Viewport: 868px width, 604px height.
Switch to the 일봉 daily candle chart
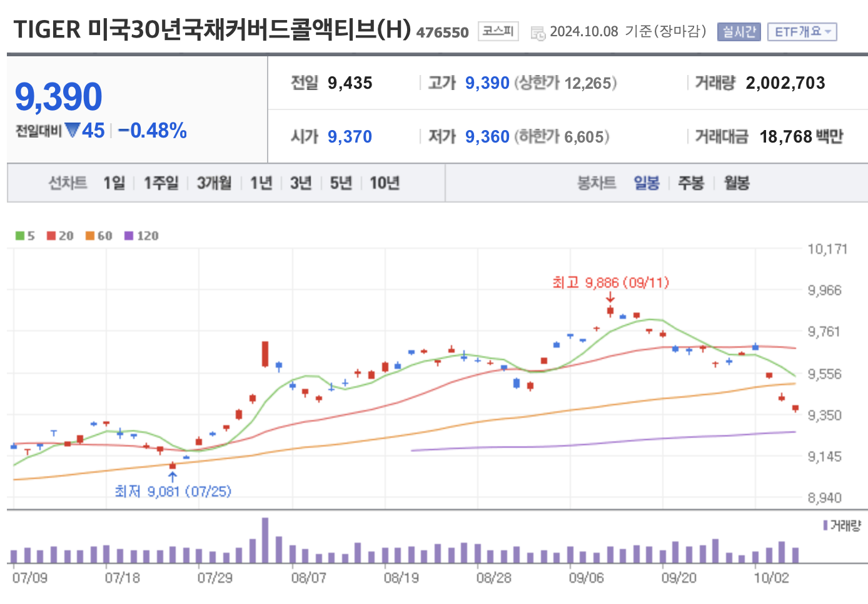[647, 183]
